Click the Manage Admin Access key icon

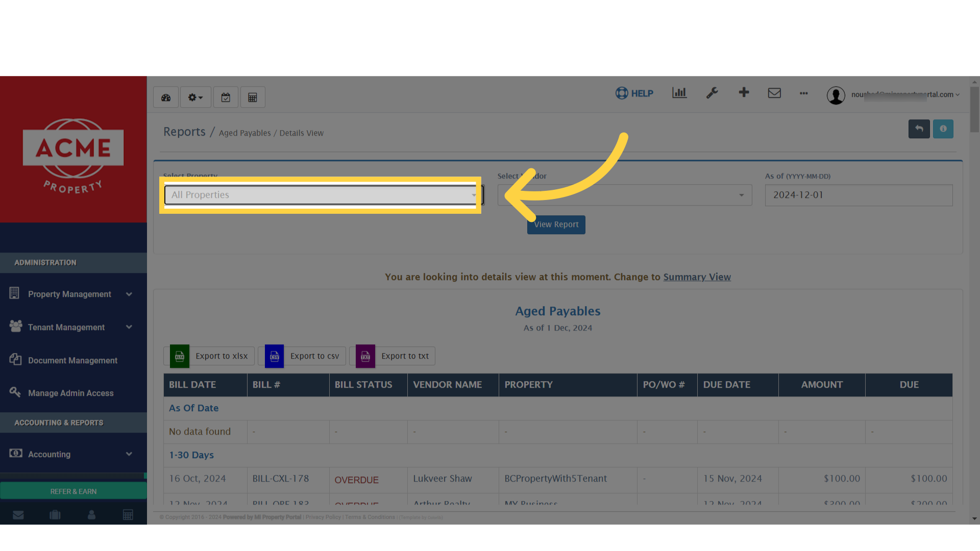(x=15, y=392)
